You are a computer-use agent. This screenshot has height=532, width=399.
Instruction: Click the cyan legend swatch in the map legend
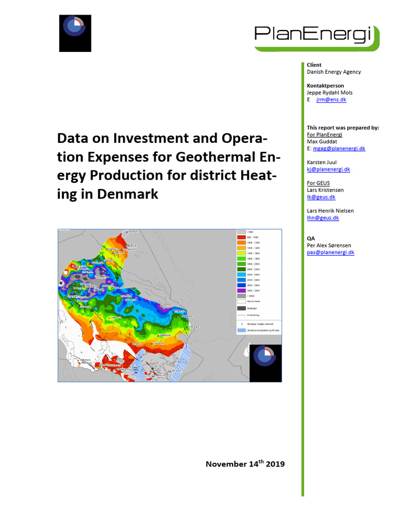point(241,274)
